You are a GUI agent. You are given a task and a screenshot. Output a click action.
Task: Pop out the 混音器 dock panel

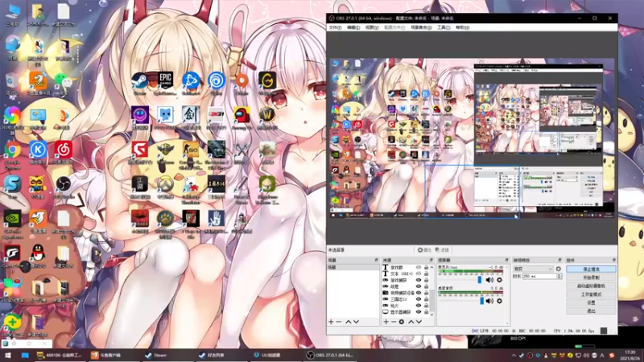[x=506, y=260]
